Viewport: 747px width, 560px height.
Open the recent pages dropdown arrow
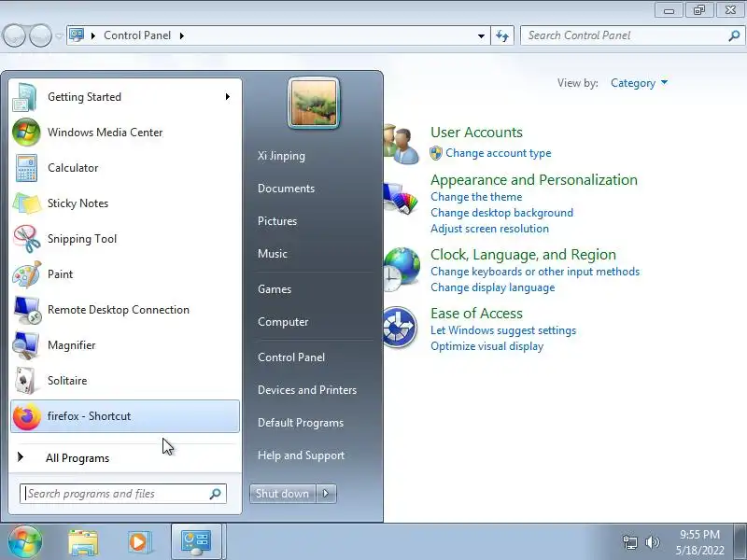click(59, 36)
